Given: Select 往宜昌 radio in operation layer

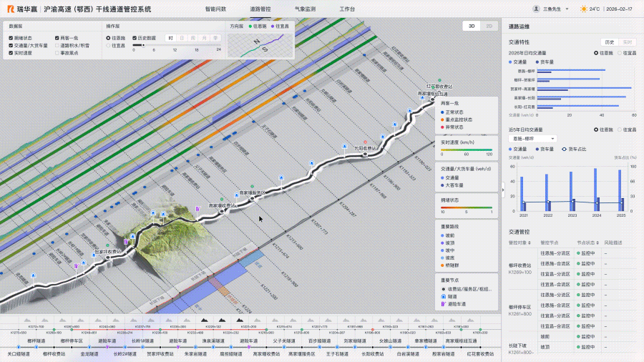Looking at the screenshot, I should 109,46.
